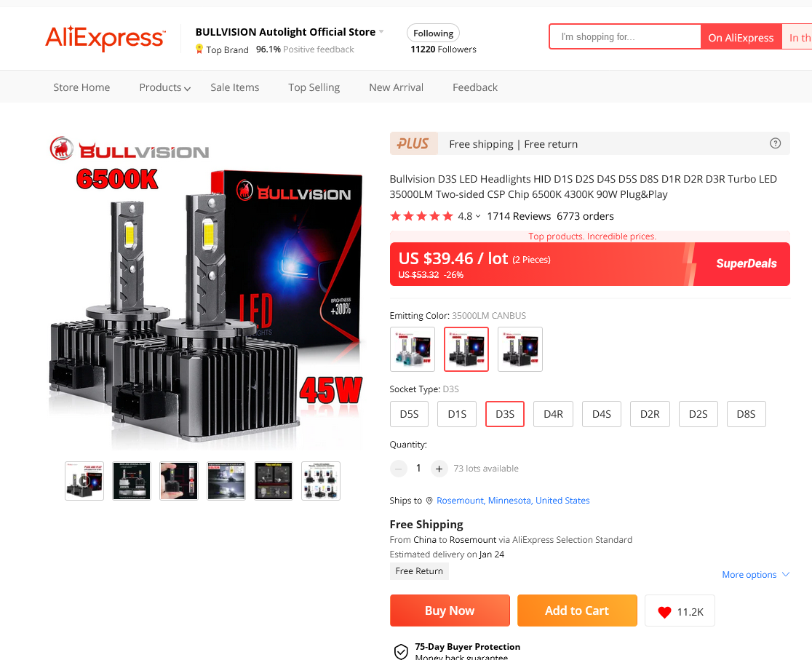The height and width of the screenshot is (660, 812).
Task: Click the Buy Now button
Action: [450, 611]
